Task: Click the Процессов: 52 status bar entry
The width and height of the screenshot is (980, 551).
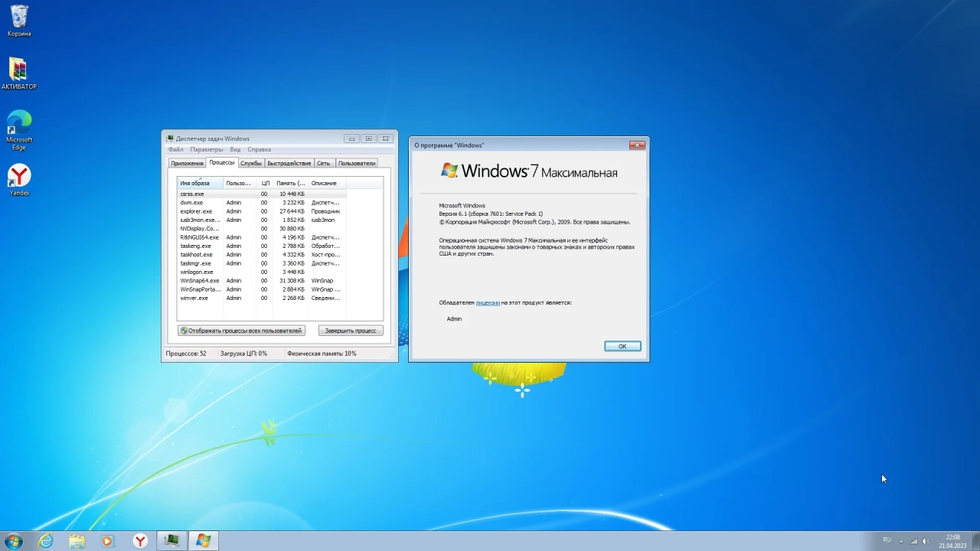Action: coord(187,354)
